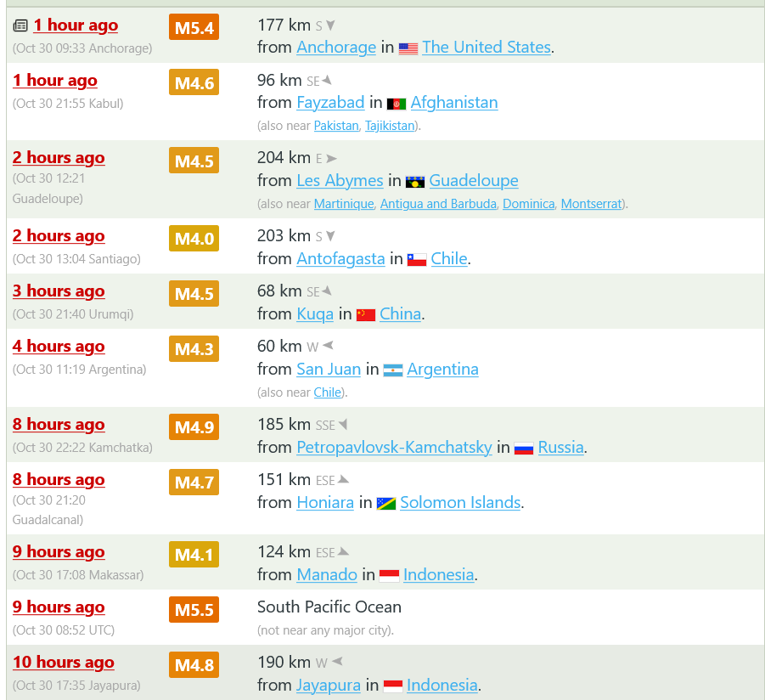Click the news icon beside the Anchorage quake
Screen dimensions: 765x700
coord(20,26)
